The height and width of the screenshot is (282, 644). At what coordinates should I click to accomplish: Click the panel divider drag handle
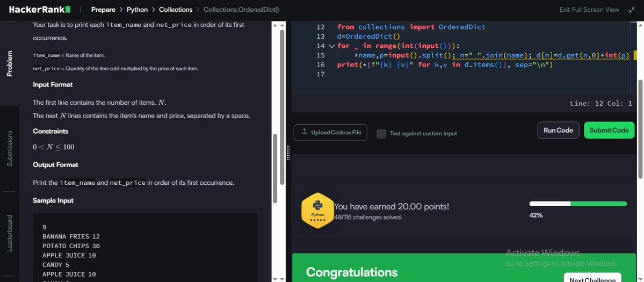[288, 153]
